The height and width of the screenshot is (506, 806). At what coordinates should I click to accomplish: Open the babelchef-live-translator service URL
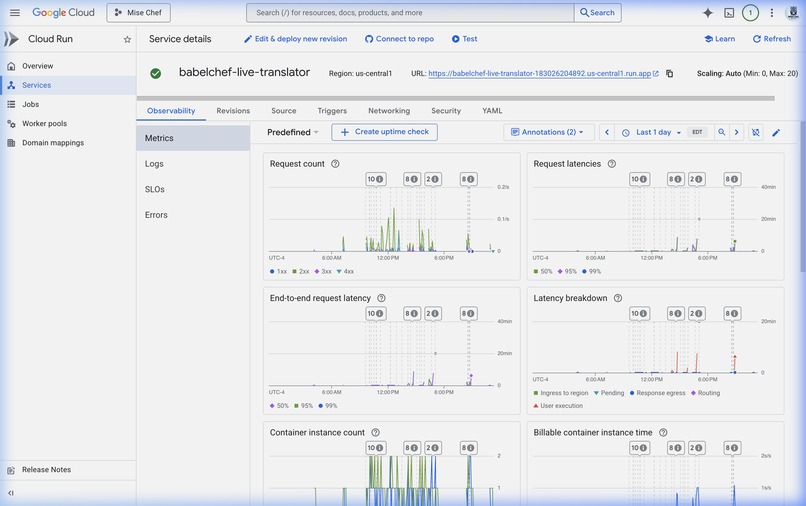tap(539, 74)
